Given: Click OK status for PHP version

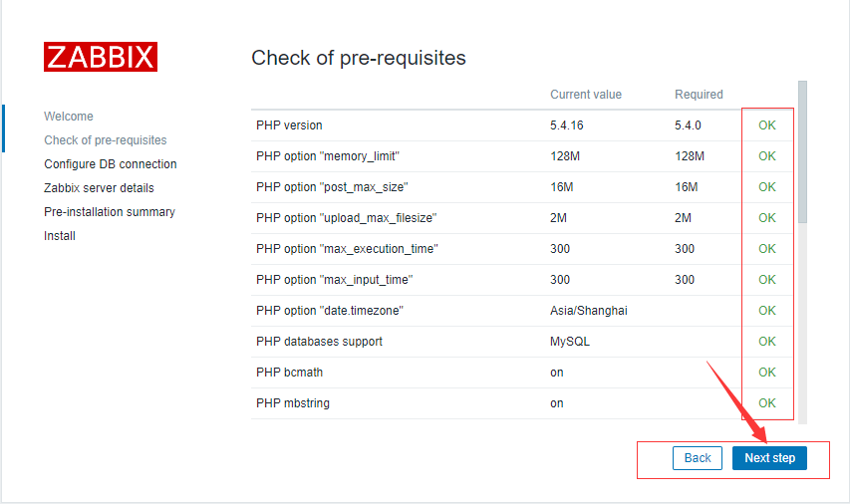Looking at the screenshot, I should click(x=766, y=126).
